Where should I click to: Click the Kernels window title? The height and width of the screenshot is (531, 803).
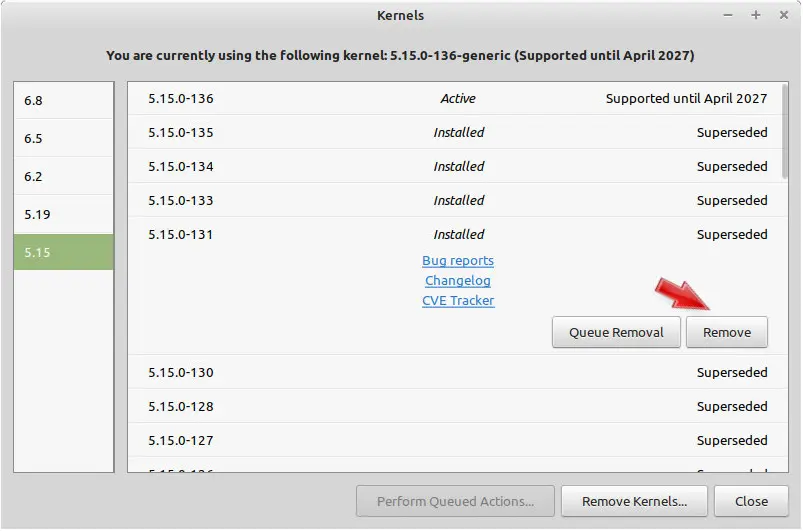point(400,15)
